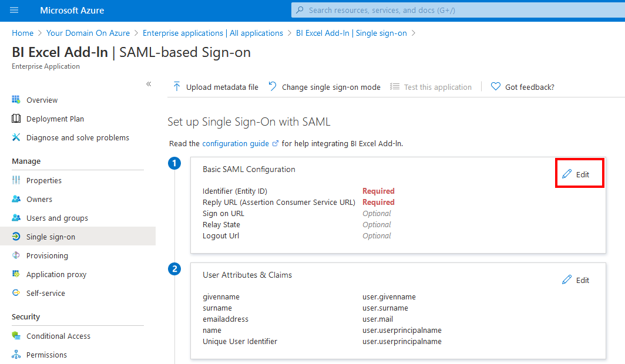Click the Got feedback heart icon
The image size is (625, 364).
pyautogui.click(x=495, y=86)
